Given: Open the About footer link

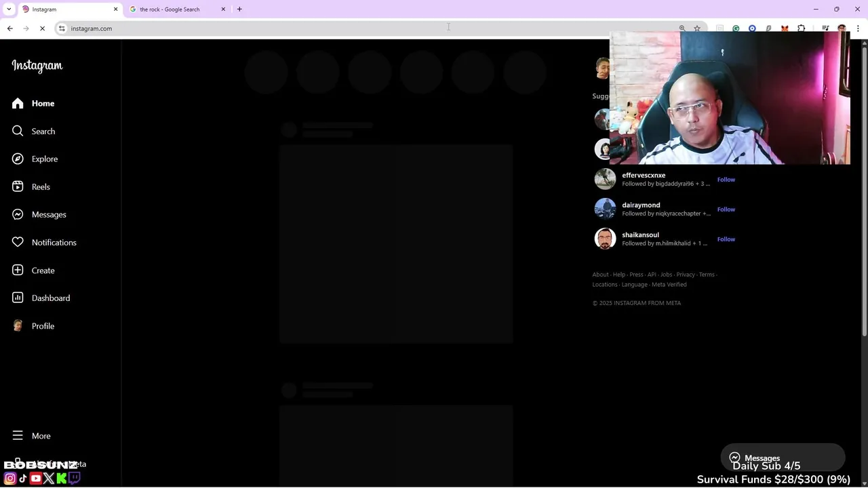Looking at the screenshot, I should pyautogui.click(x=600, y=274).
